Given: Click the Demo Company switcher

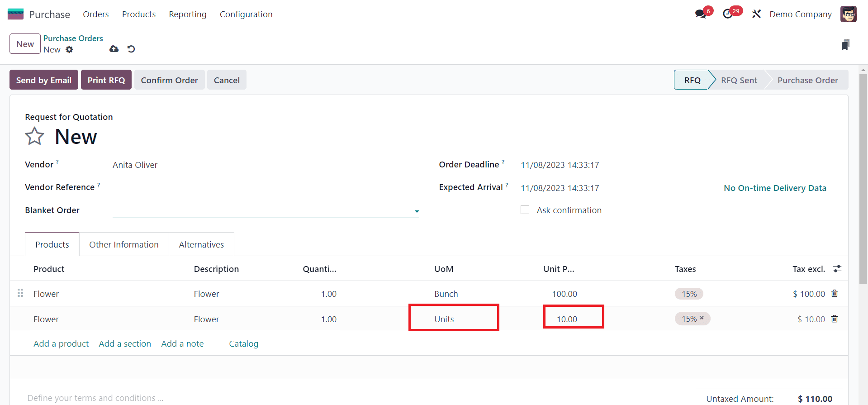Looking at the screenshot, I should 800,14.
